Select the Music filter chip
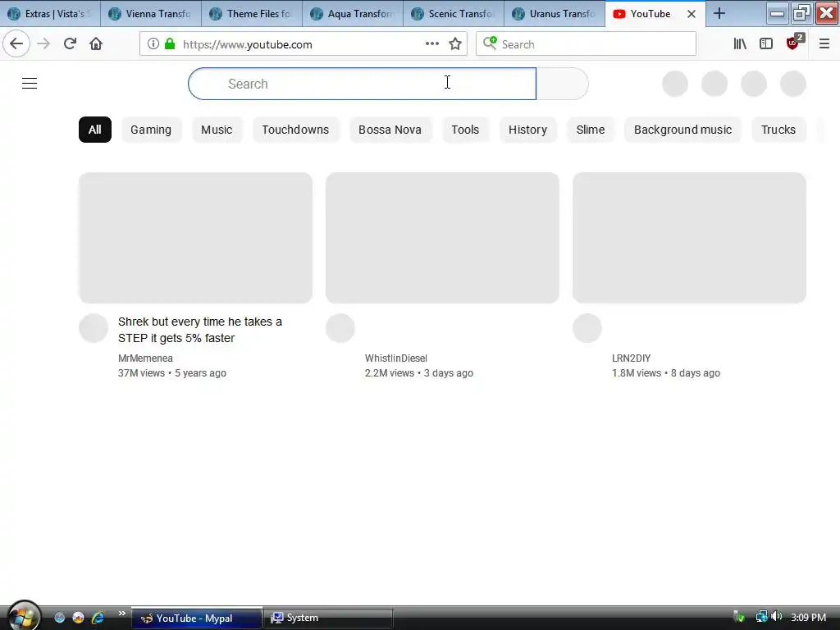Screen dimensions: 840x630 (x=217, y=130)
